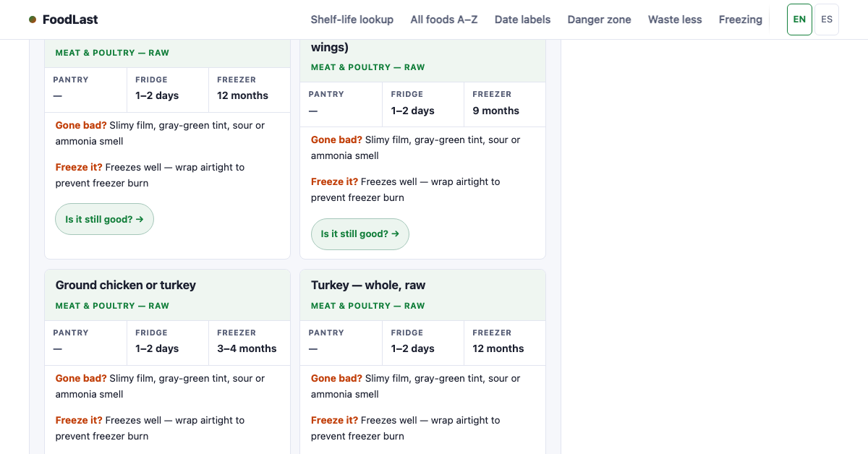Open the Shelf-life lookup page
This screenshot has width=868, height=454.
coord(352,20)
